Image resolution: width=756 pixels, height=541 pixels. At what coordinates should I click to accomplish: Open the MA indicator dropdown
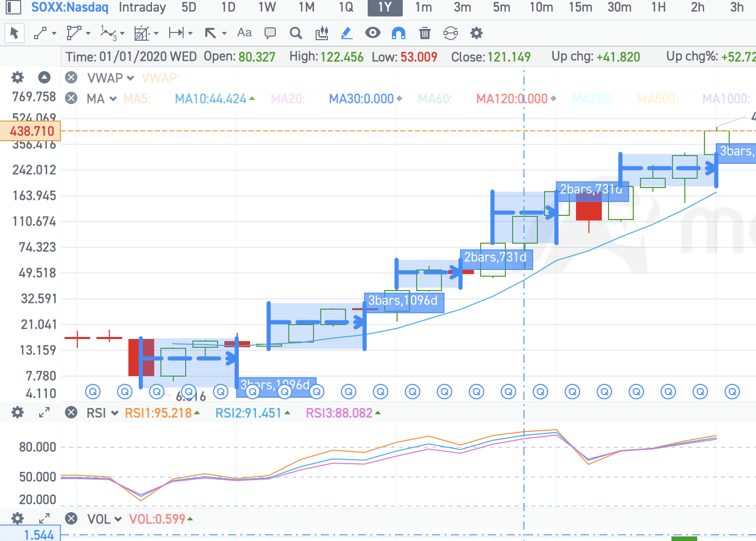tap(113, 99)
